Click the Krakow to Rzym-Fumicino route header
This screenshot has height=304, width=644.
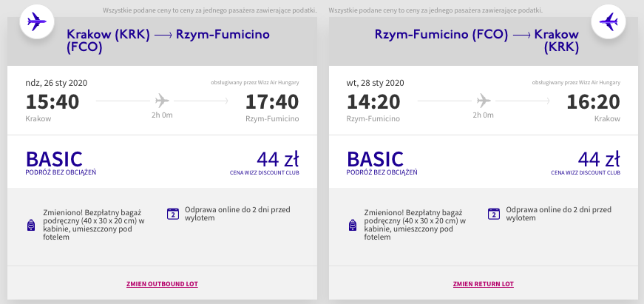click(x=168, y=41)
